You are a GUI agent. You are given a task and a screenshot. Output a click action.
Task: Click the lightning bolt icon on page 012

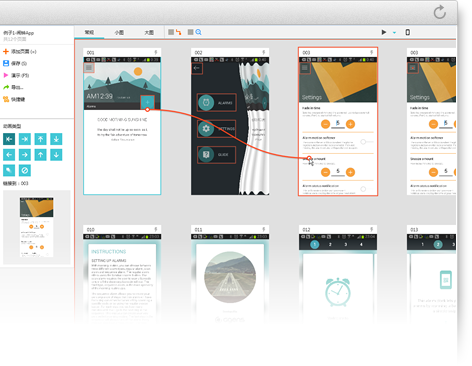coord(372,230)
